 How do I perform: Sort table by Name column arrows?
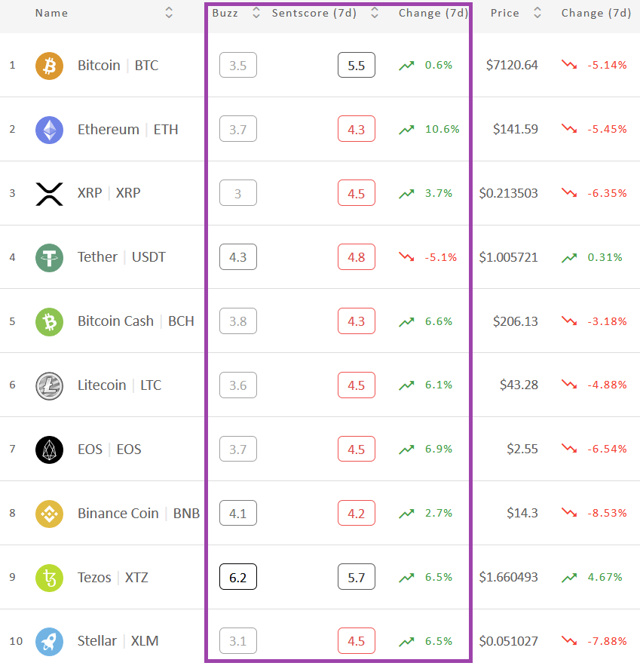169,13
